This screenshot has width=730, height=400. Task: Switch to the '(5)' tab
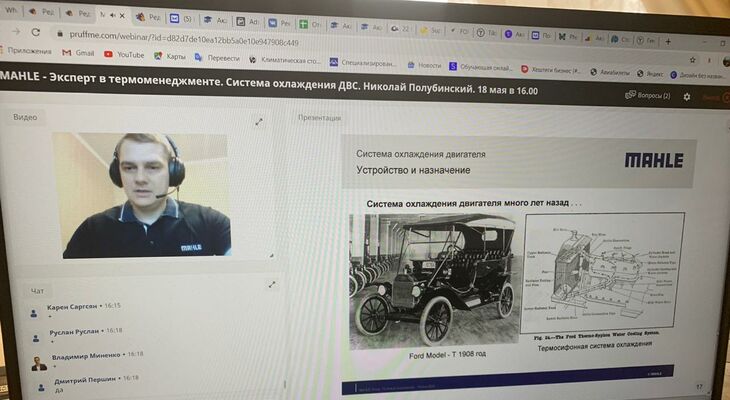pyautogui.click(x=181, y=19)
